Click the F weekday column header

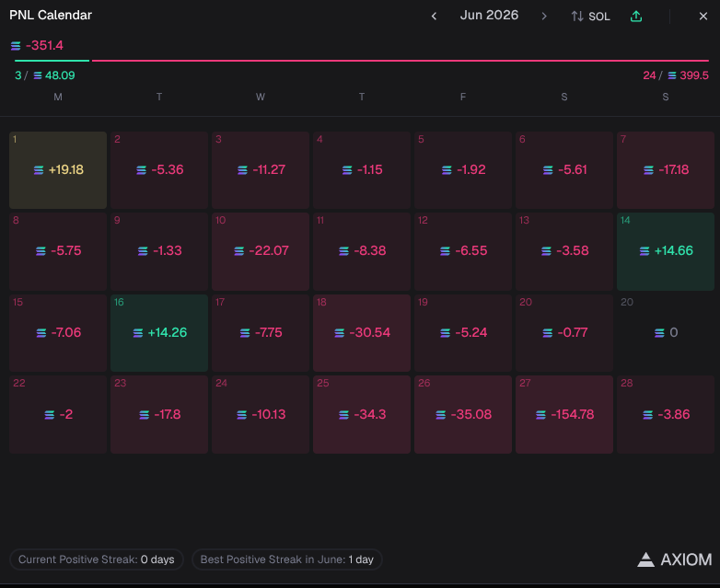(x=463, y=97)
